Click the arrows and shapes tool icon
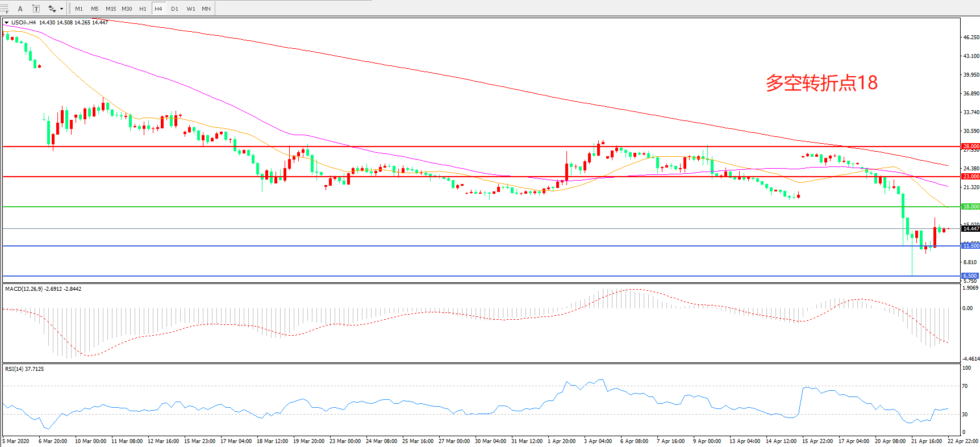This screenshot has width=980, height=447. [x=52, y=9]
